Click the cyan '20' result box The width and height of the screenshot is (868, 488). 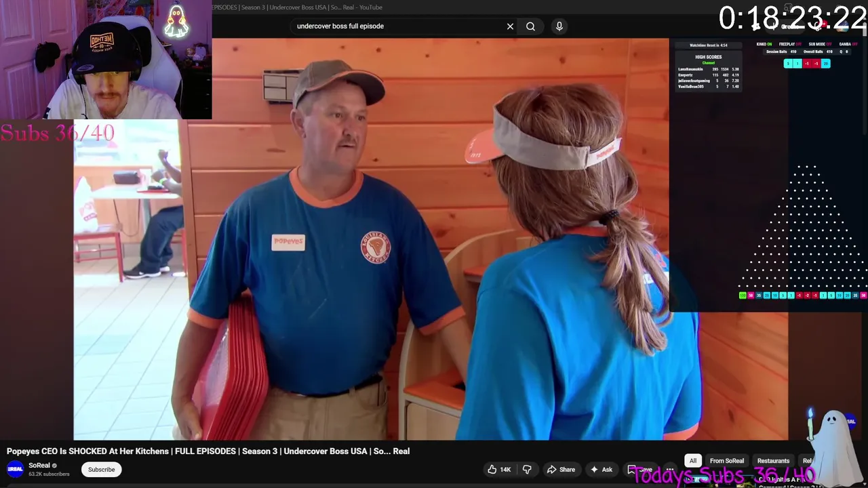pos(825,64)
